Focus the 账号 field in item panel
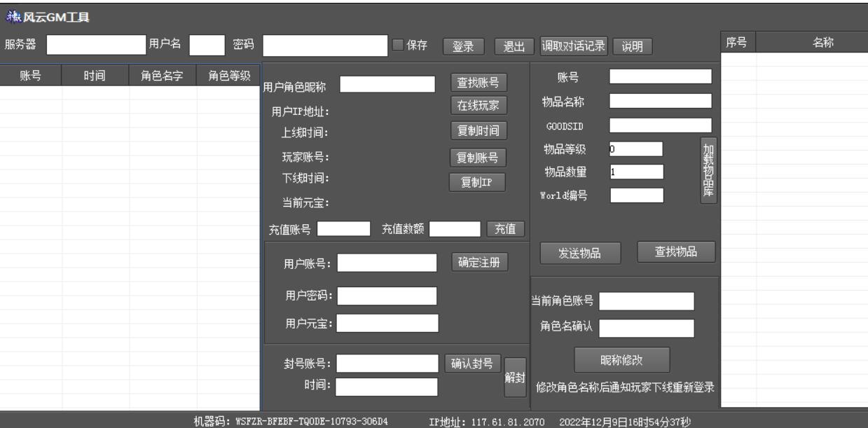Image resolution: width=868 pixels, height=428 pixels. coord(661,76)
